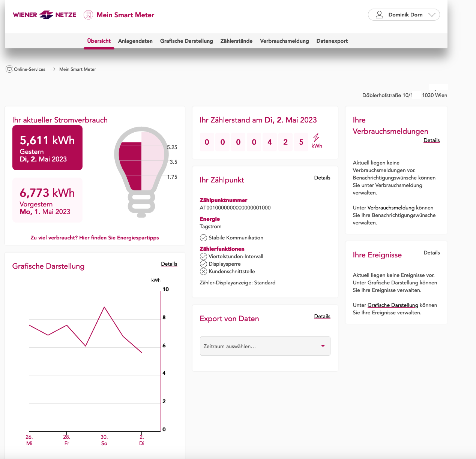The image size is (476, 459).
Task: Go to the Datenexport tab
Action: [x=332, y=41]
